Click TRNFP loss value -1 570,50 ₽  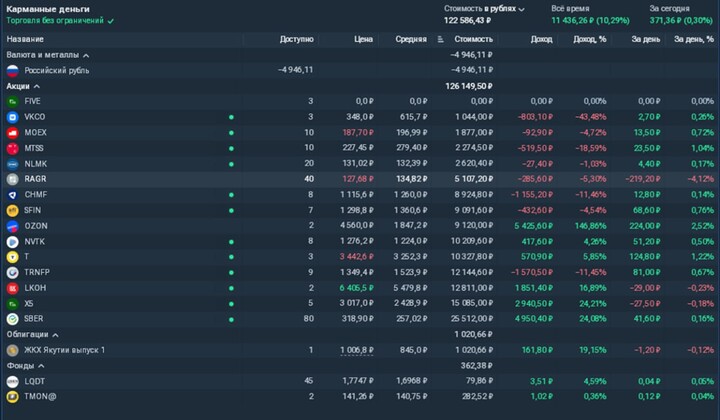532,272
